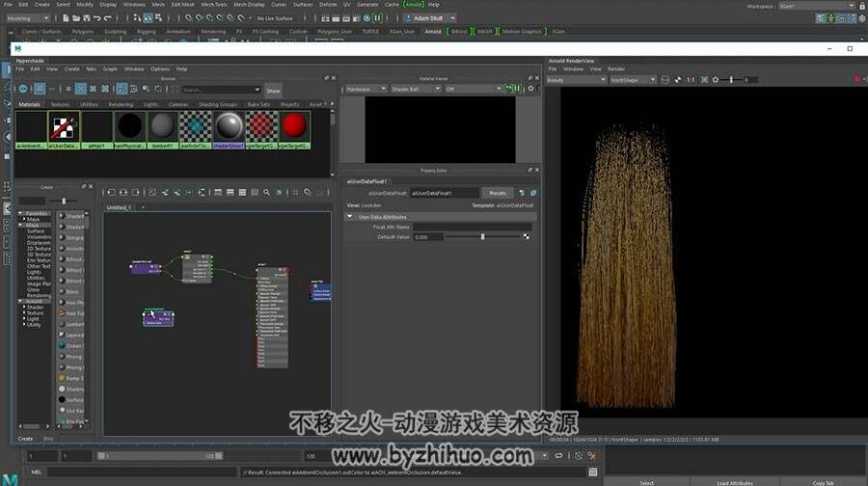Open the Beauty AOV dropdown
The height and width of the screenshot is (486, 868).
point(577,80)
